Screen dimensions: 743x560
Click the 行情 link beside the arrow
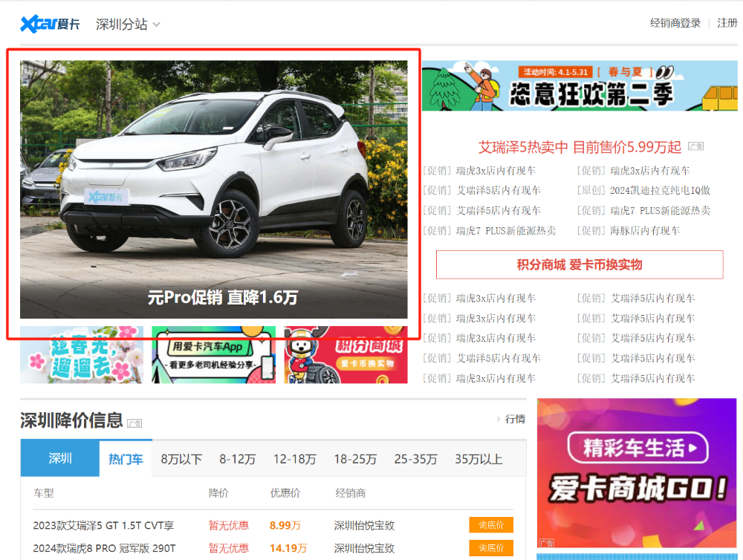pyautogui.click(x=515, y=419)
